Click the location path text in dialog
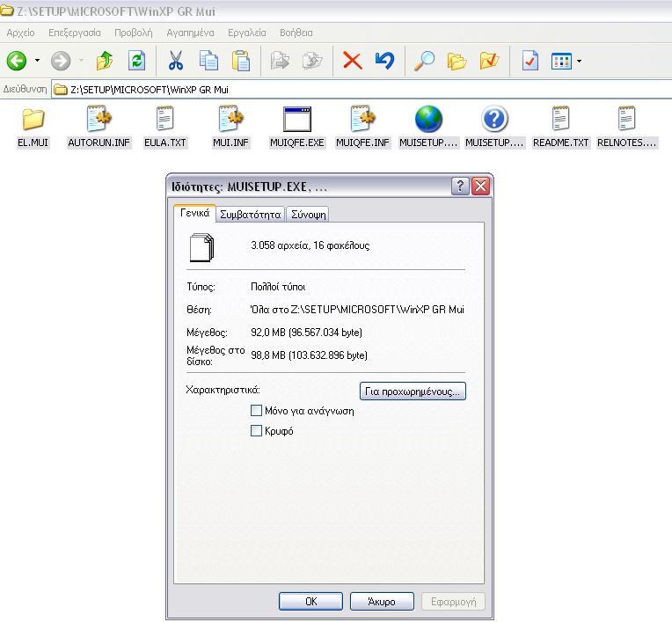Viewport: 672px width, 622px height. (357, 309)
